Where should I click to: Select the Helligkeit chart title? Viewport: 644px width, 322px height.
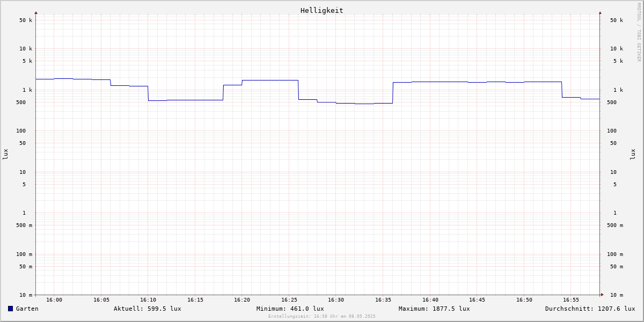(x=322, y=10)
